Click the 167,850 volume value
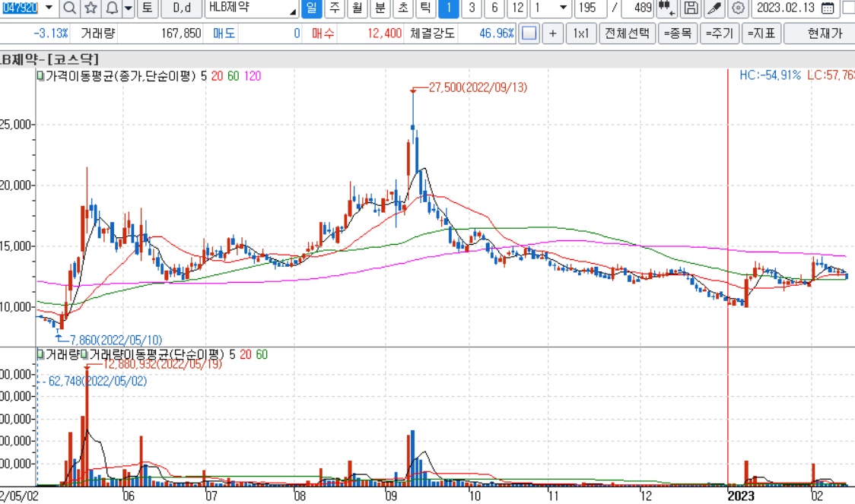 coord(181,33)
